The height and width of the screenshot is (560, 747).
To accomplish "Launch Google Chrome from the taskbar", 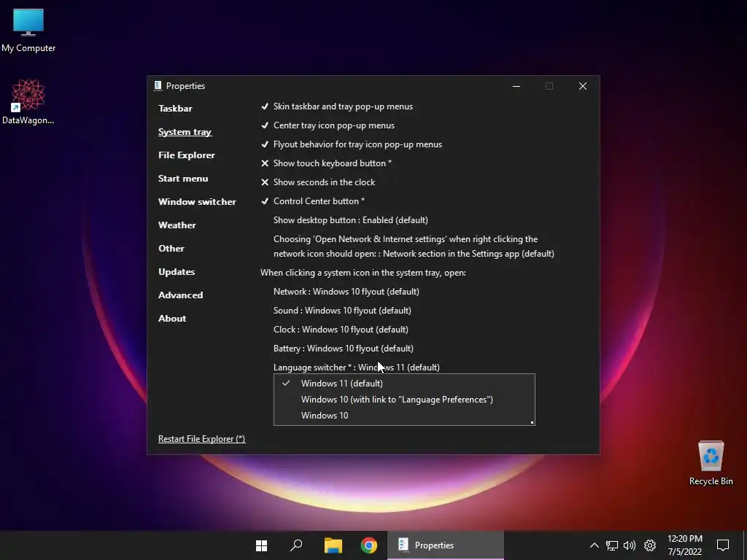I will coord(368,545).
